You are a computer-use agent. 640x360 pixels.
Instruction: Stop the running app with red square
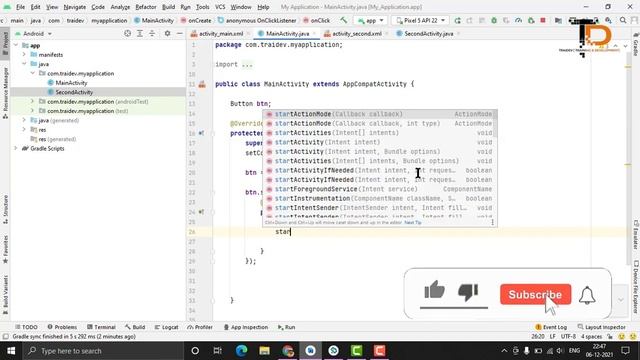pos(543,20)
